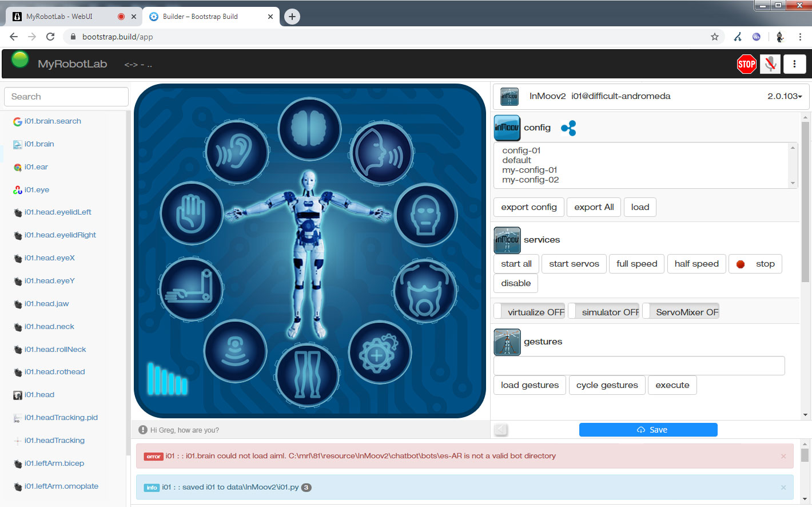Click the gear plus icon on the robot panel

click(379, 352)
